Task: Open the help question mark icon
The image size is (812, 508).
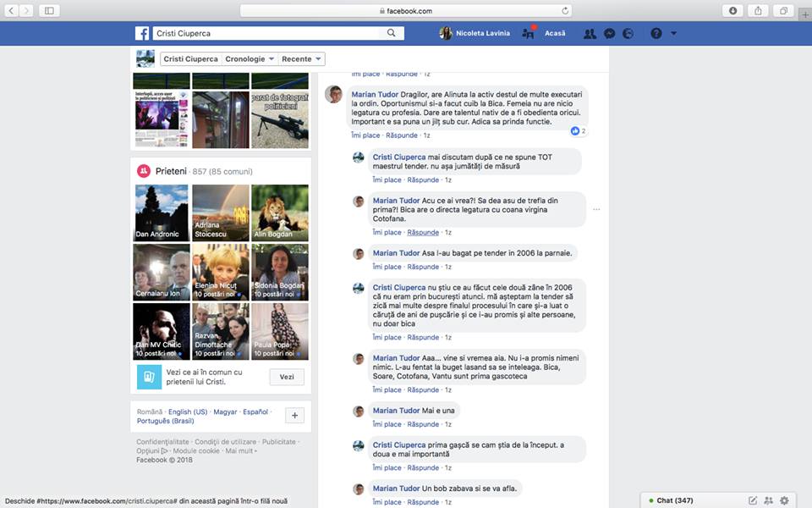Action: coord(656,34)
